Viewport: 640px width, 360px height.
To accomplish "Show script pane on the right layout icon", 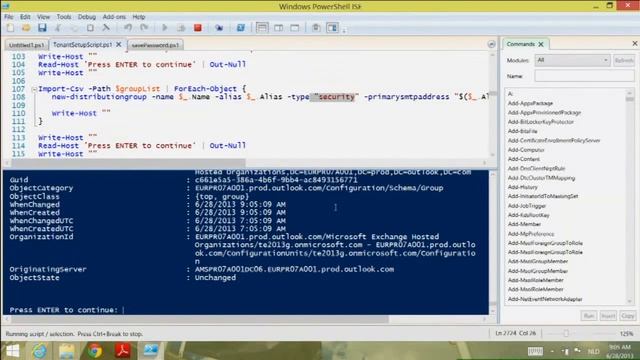I will click(279, 28).
